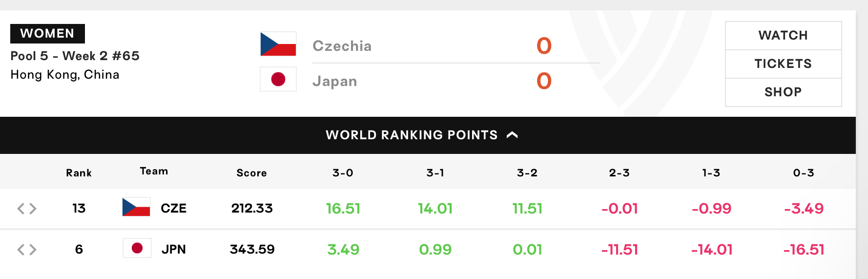Open the Czechia team name link
The height and width of the screenshot is (279, 868).
coord(342,46)
